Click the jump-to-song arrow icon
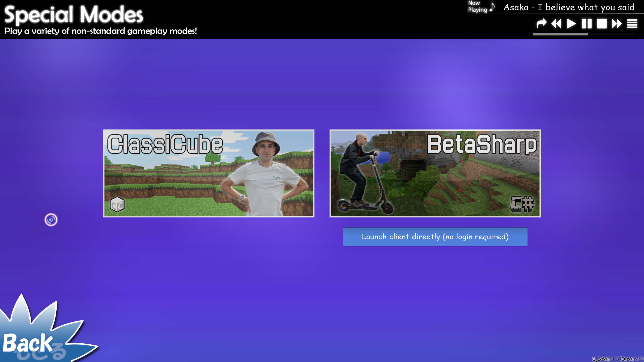The width and height of the screenshot is (644, 362). pyautogui.click(x=541, y=24)
